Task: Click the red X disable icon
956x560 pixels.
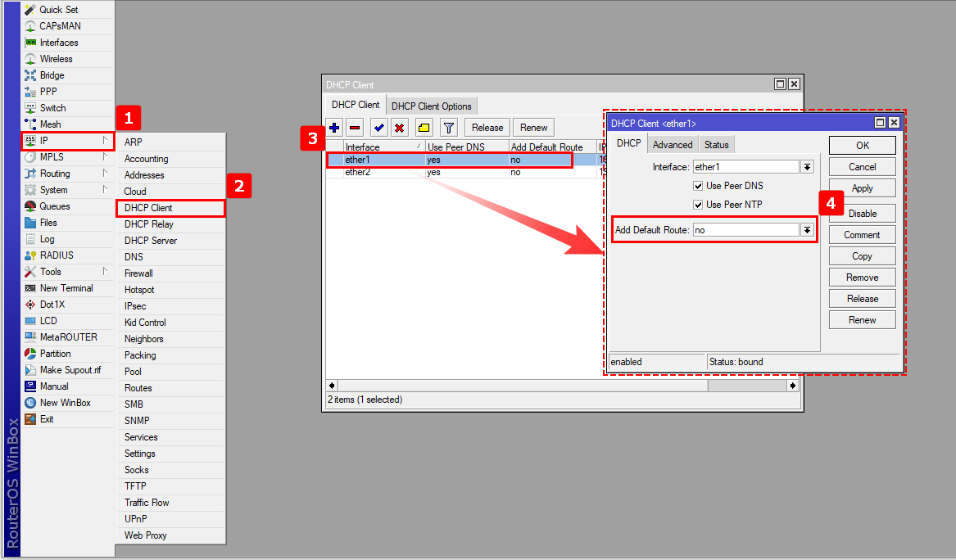Action: tap(399, 128)
